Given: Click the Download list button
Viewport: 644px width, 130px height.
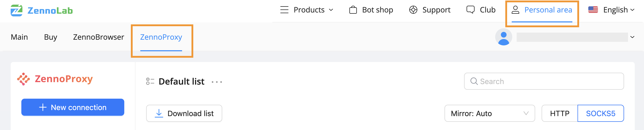Looking at the screenshot, I should coord(184,113).
